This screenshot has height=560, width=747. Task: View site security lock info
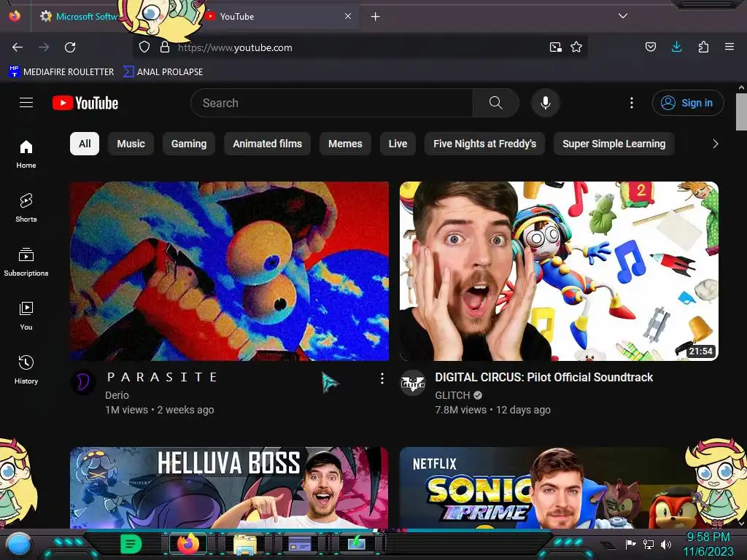point(165,47)
